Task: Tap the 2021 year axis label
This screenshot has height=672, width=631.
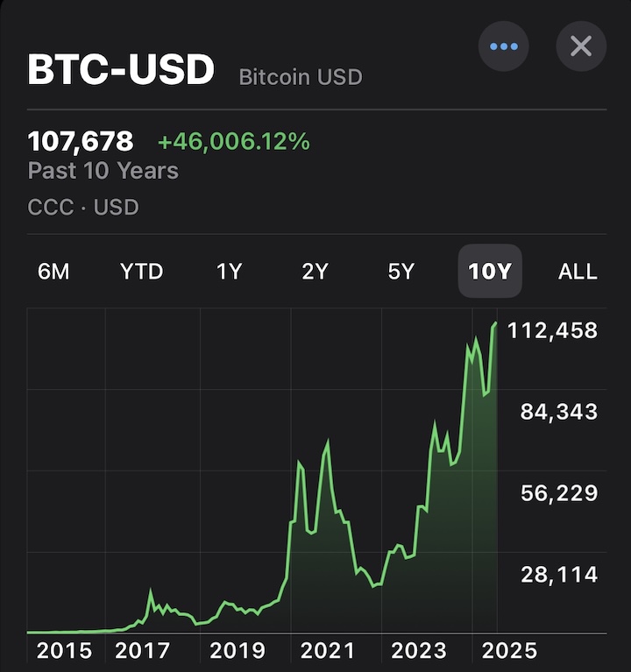Action: (x=327, y=651)
